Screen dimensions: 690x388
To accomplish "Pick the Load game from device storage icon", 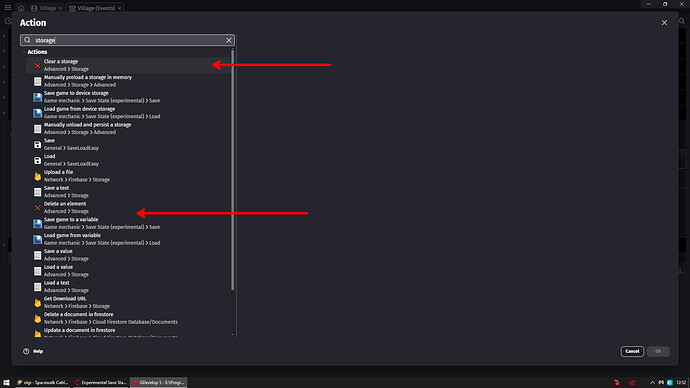I will [x=37, y=113].
